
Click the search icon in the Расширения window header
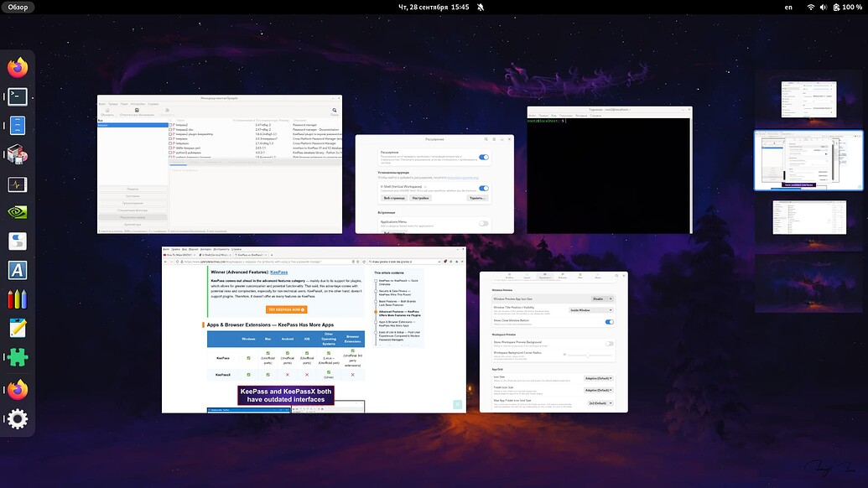tap(486, 139)
